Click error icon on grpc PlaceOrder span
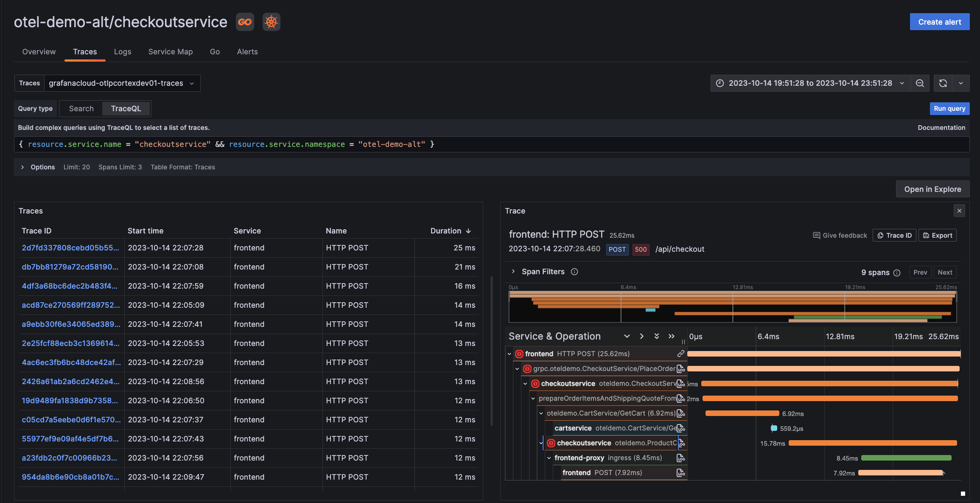The width and height of the screenshot is (980, 503). pyautogui.click(x=527, y=368)
